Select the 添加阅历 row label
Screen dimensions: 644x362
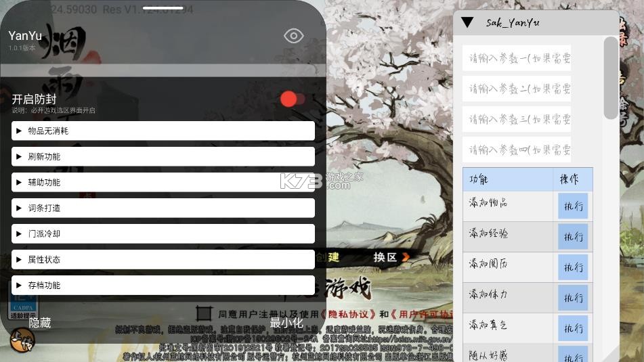[x=488, y=263]
